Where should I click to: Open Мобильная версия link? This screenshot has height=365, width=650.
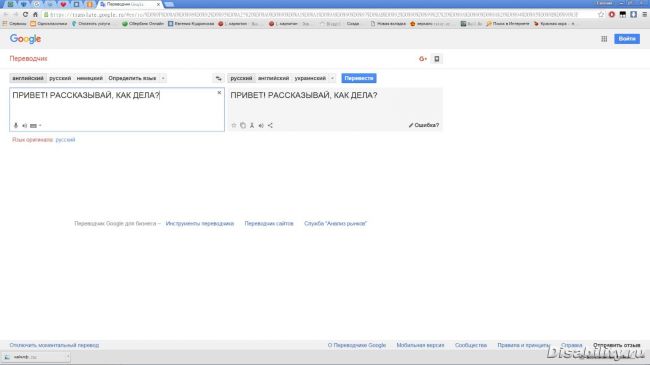tap(420, 345)
